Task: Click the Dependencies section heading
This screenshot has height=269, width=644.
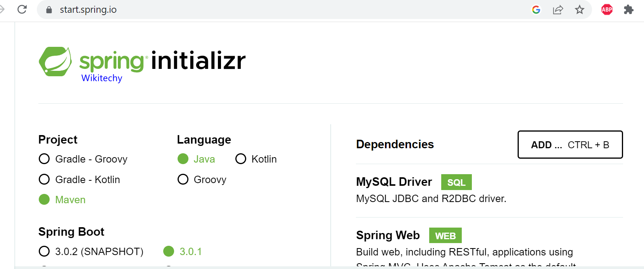Action: [x=395, y=144]
